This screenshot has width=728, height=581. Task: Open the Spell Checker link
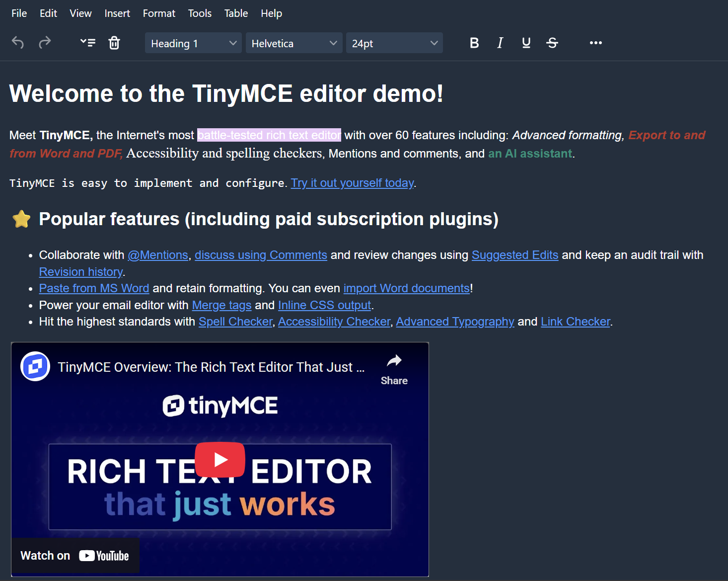point(236,322)
